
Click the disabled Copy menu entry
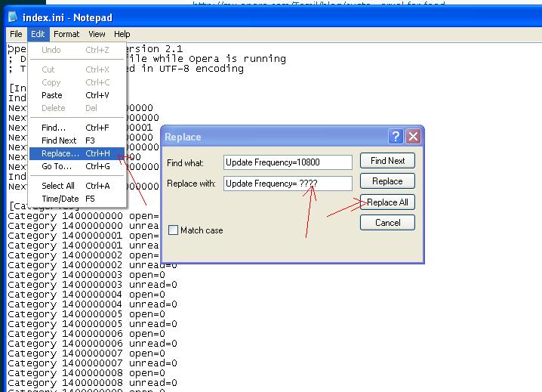(76, 82)
